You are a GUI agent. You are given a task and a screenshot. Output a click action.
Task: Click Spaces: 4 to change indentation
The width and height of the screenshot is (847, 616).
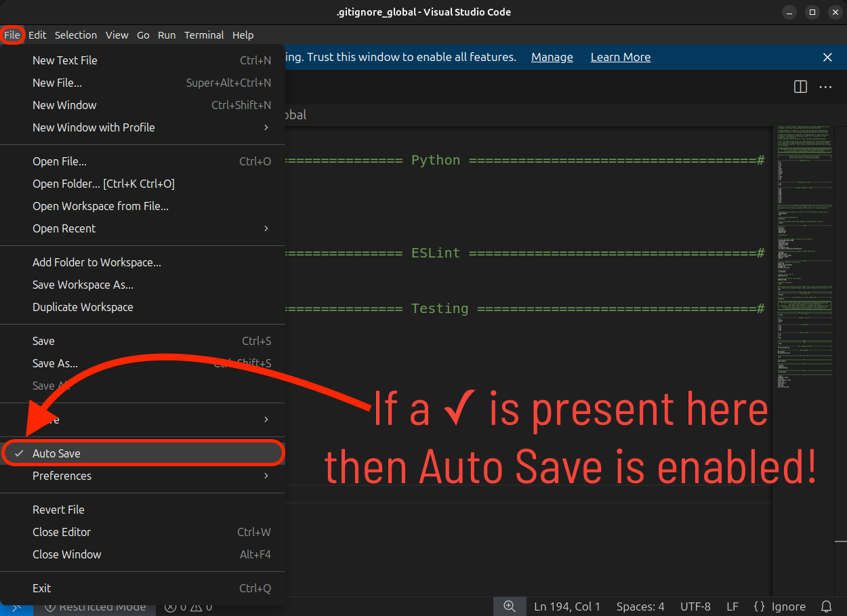point(640,607)
